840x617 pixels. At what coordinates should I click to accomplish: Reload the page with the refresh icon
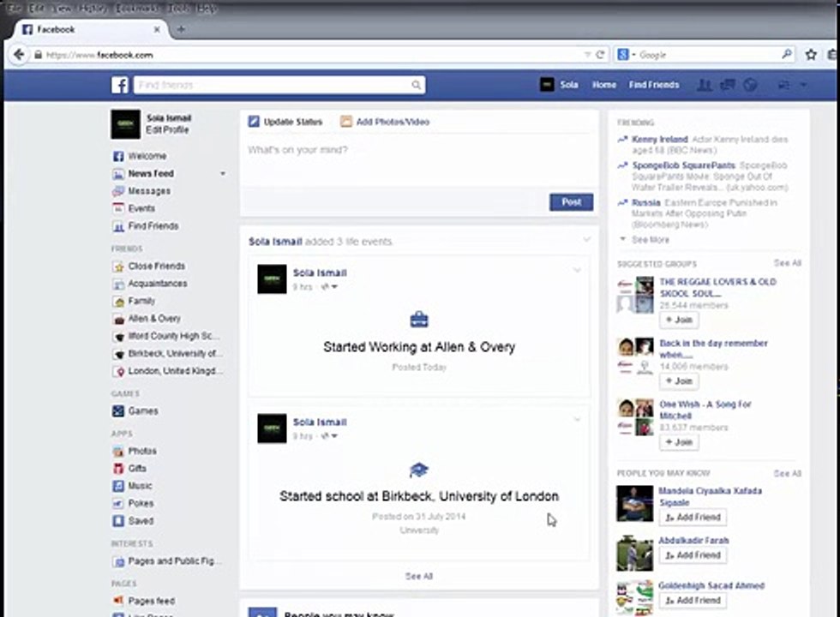(x=600, y=55)
